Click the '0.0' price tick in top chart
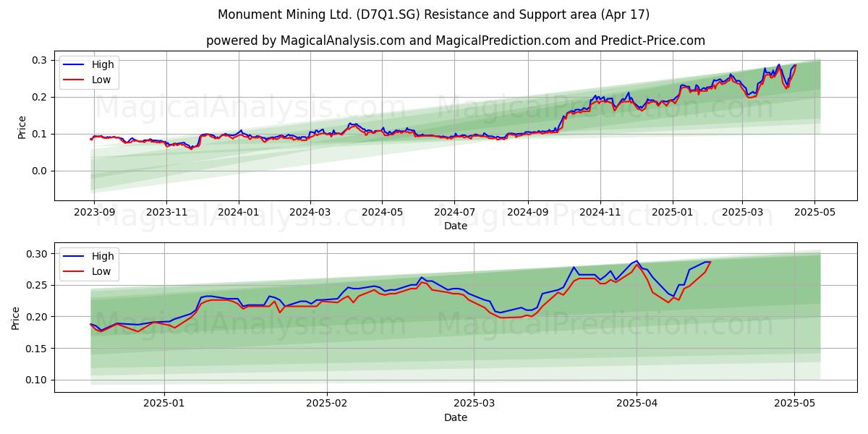This screenshot has height=434, width=868. click(41, 171)
